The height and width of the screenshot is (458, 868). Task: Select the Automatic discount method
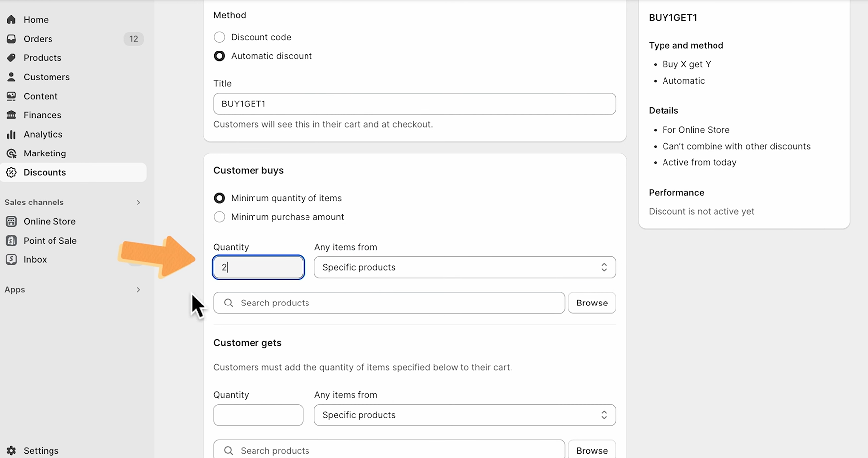pos(219,56)
